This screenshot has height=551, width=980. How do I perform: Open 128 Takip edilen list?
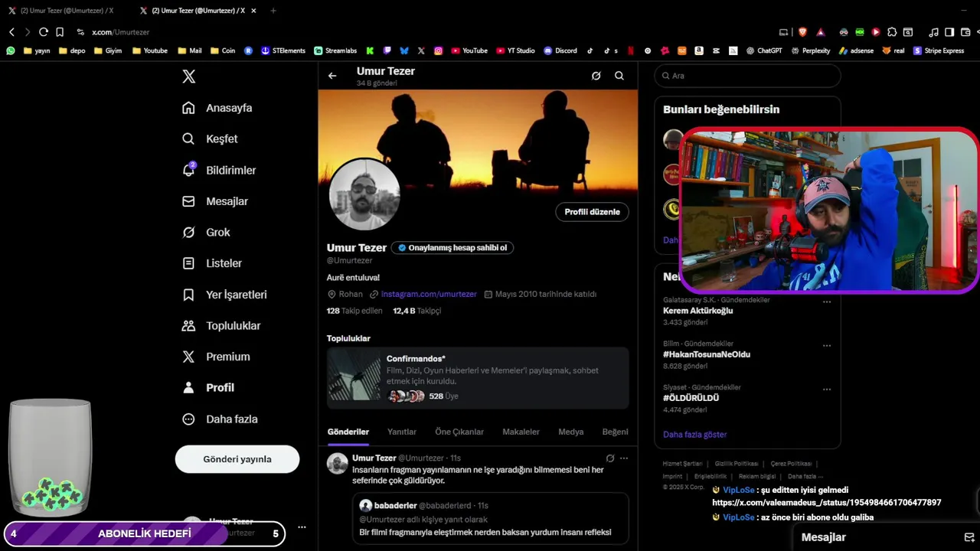click(x=354, y=311)
